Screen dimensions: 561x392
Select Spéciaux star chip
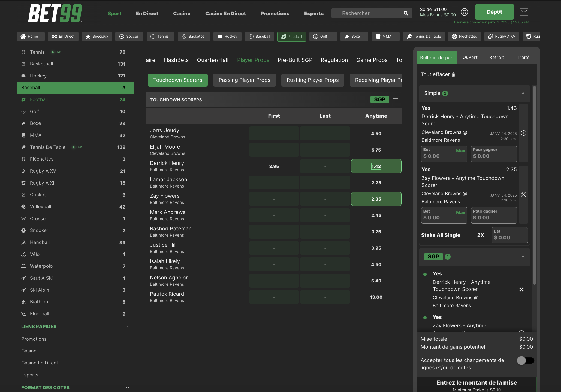pos(97,37)
